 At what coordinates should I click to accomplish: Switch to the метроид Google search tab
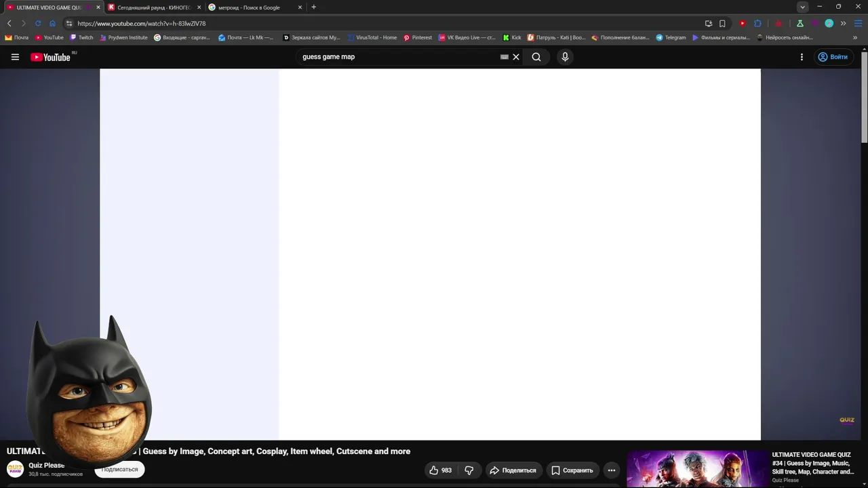click(255, 7)
